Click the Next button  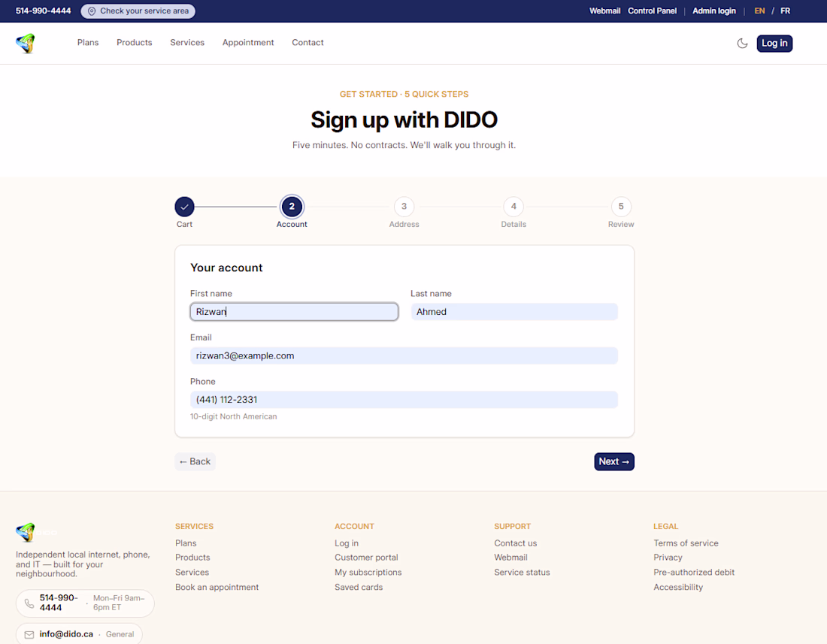click(x=614, y=461)
